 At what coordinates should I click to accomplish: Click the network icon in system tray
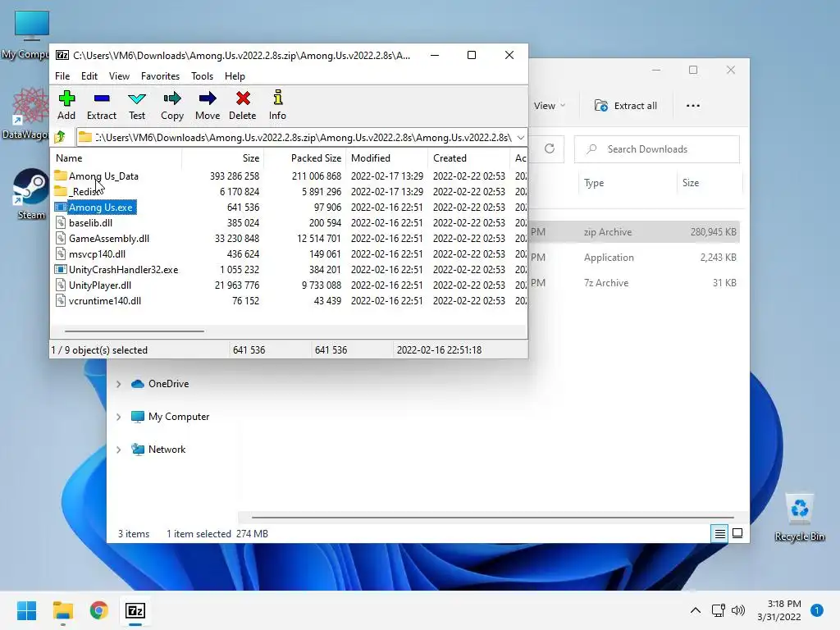(718, 610)
